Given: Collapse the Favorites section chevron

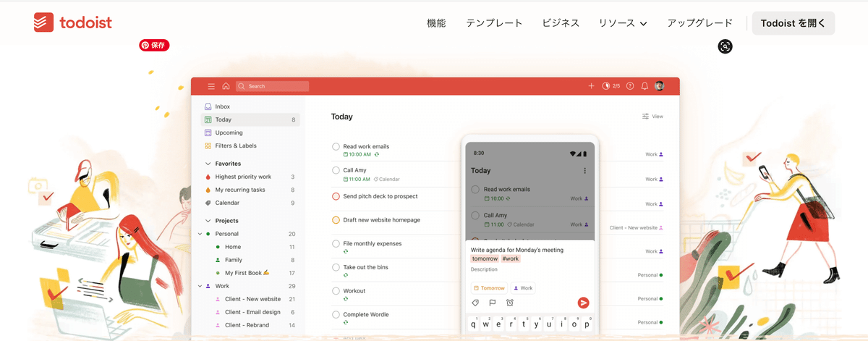Looking at the screenshot, I should point(208,164).
